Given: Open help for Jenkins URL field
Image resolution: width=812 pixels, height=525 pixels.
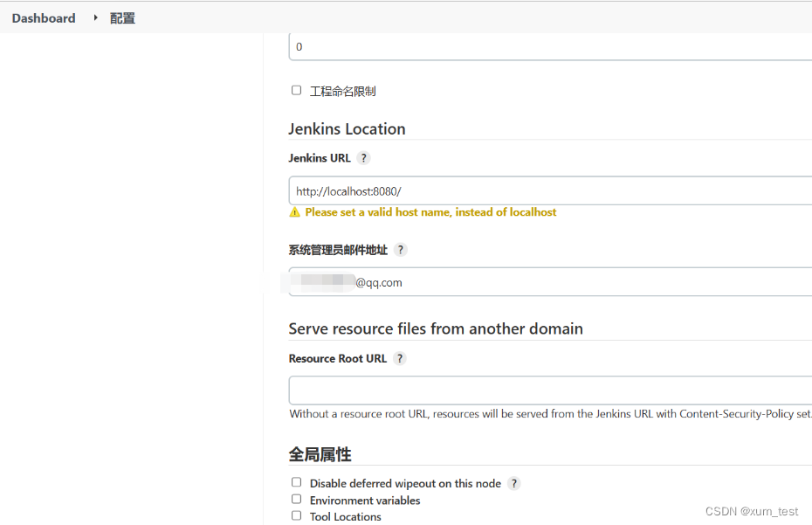Looking at the screenshot, I should point(363,158).
